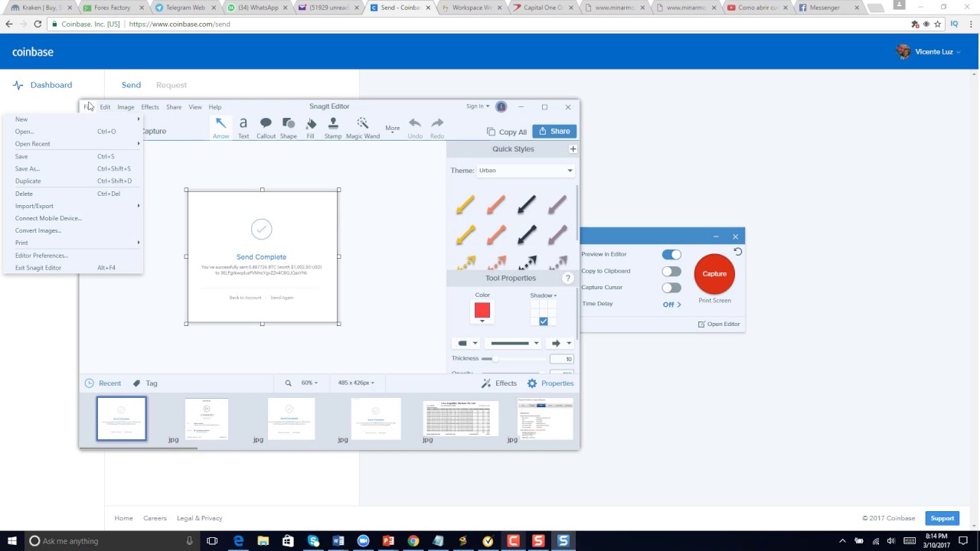Image resolution: width=980 pixels, height=551 pixels.
Task: Select the Stamp tool
Action: click(333, 128)
